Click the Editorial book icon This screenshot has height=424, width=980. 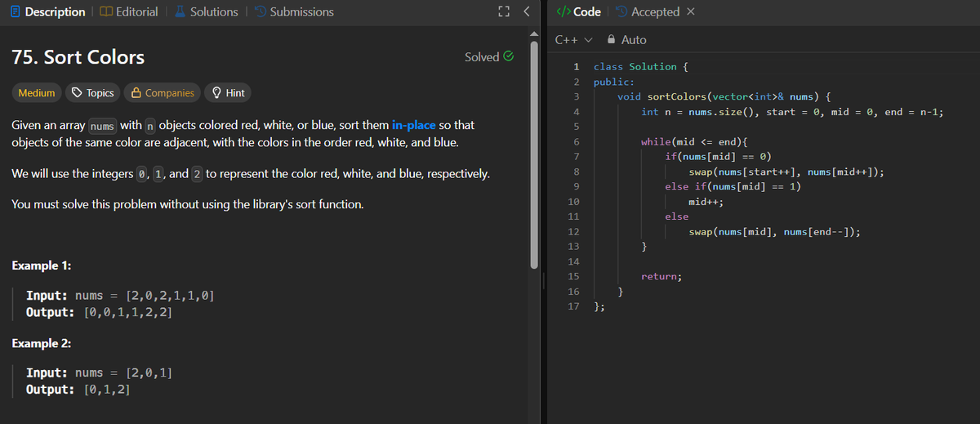point(105,11)
